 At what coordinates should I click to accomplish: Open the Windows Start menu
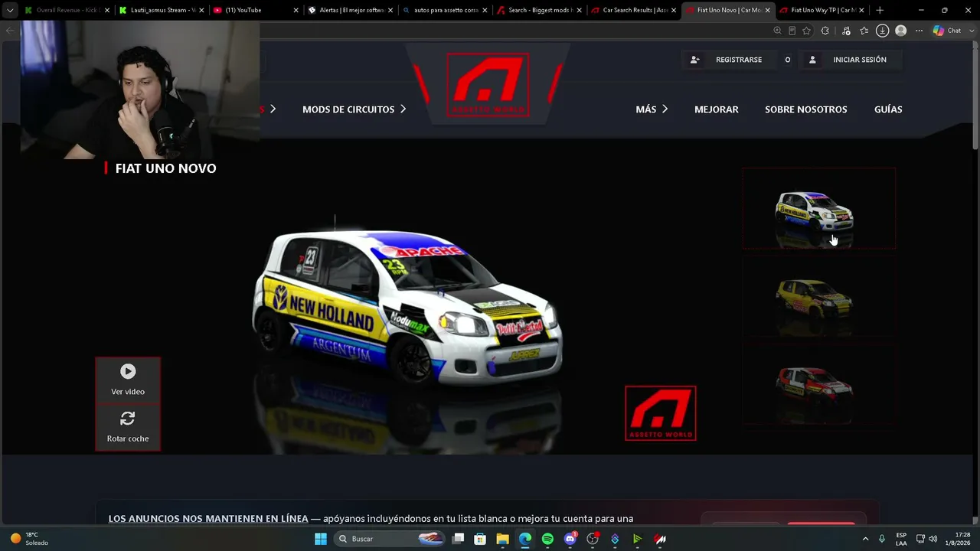click(x=321, y=539)
